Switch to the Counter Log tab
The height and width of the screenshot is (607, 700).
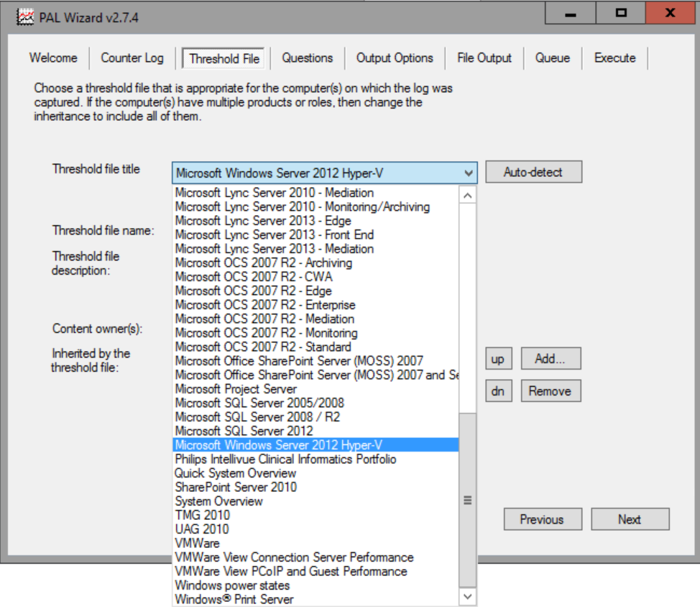[x=132, y=58]
